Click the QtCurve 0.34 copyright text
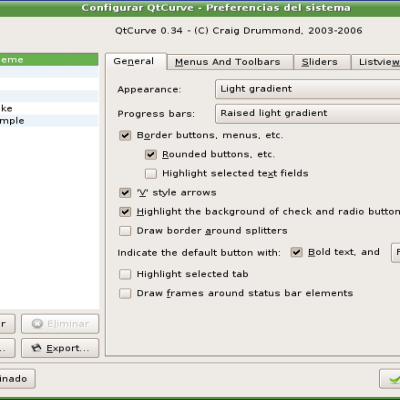Screen dimensions: 400x400 coord(239,31)
